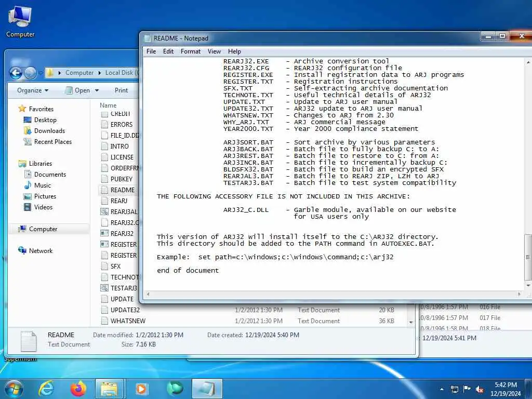Select the REARJ32.CFG file
Screen dimensions: 532x399
(120, 222)
